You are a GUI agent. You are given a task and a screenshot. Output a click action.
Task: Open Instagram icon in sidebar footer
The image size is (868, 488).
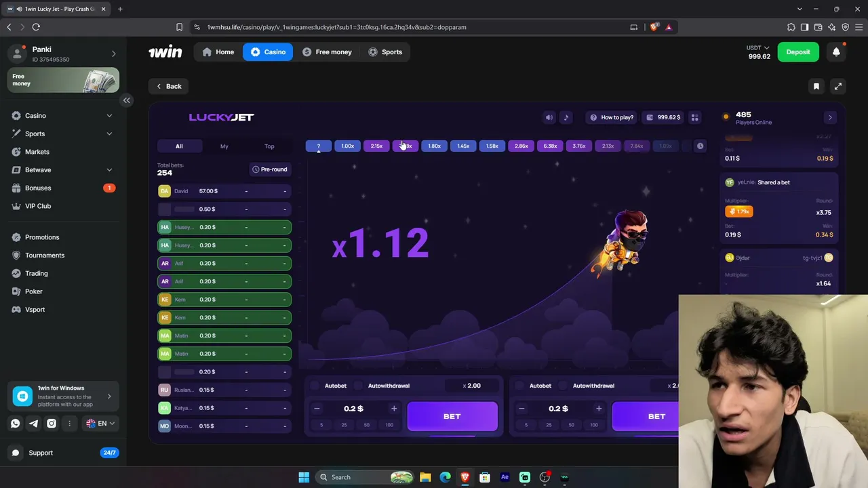[x=52, y=423]
